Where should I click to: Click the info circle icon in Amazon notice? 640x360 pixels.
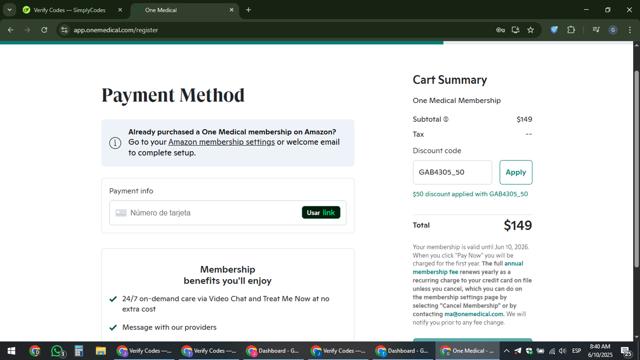coord(115,143)
